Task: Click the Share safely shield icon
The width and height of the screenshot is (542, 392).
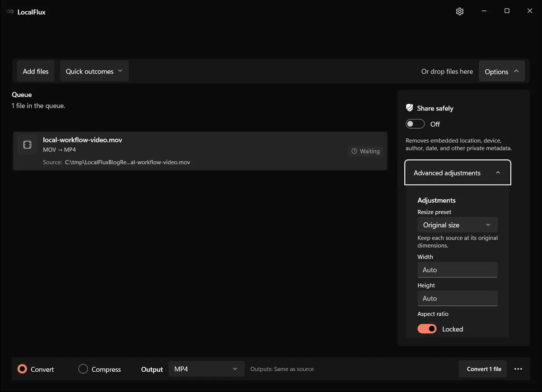Action: tap(410, 108)
